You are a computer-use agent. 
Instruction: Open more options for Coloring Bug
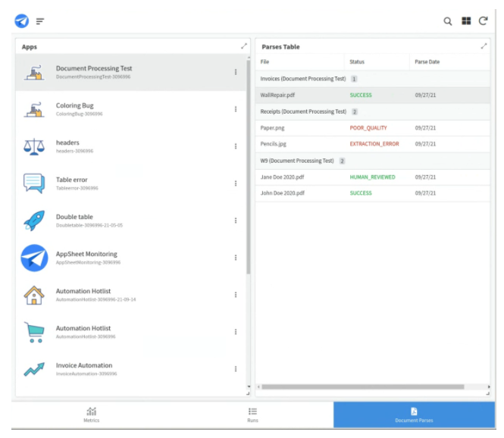[x=236, y=109]
